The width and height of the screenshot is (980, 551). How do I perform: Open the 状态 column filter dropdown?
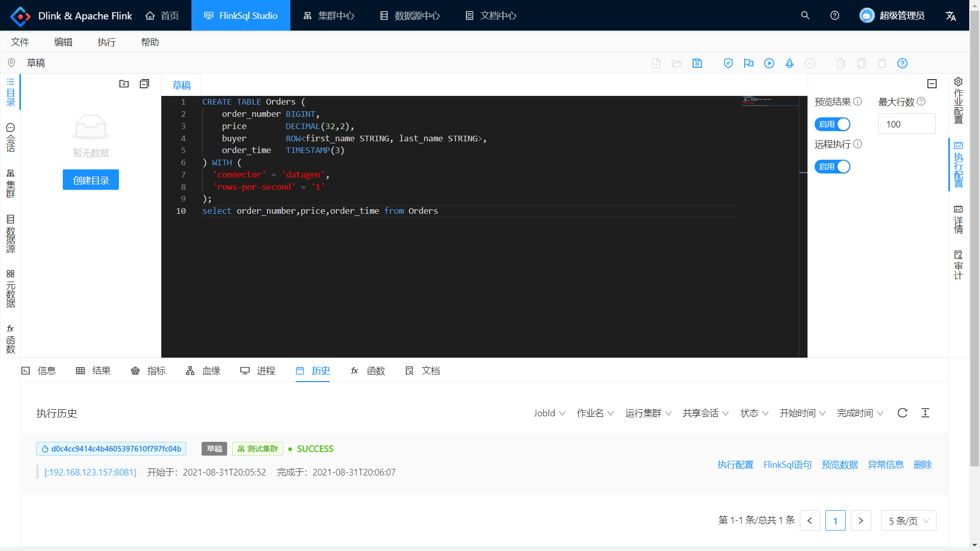pos(754,413)
